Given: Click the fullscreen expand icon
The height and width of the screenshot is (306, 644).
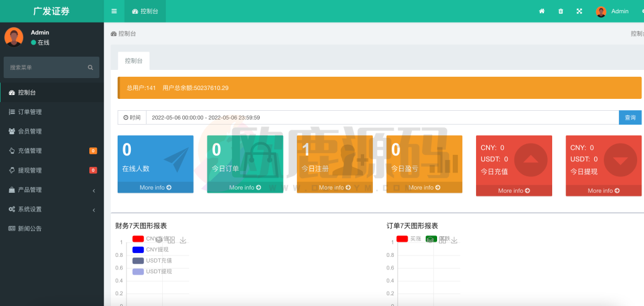Looking at the screenshot, I should (x=579, y=11).
